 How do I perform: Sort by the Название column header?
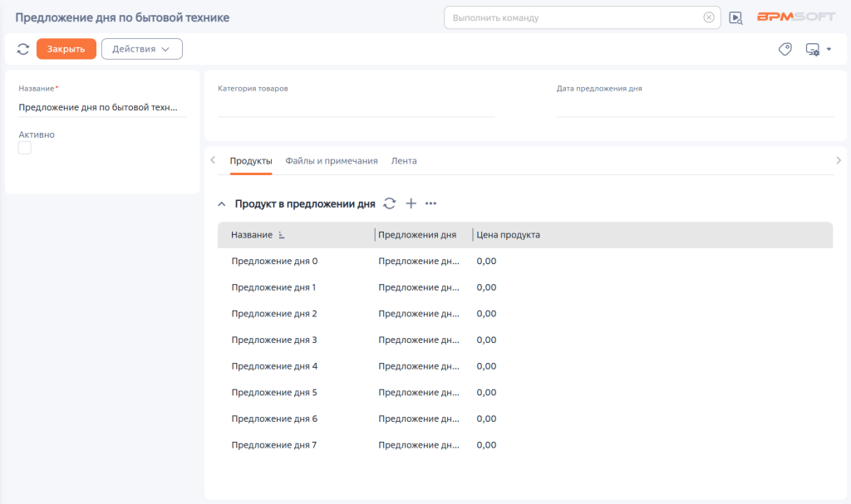pyautogui.click(x=252, y=235)
